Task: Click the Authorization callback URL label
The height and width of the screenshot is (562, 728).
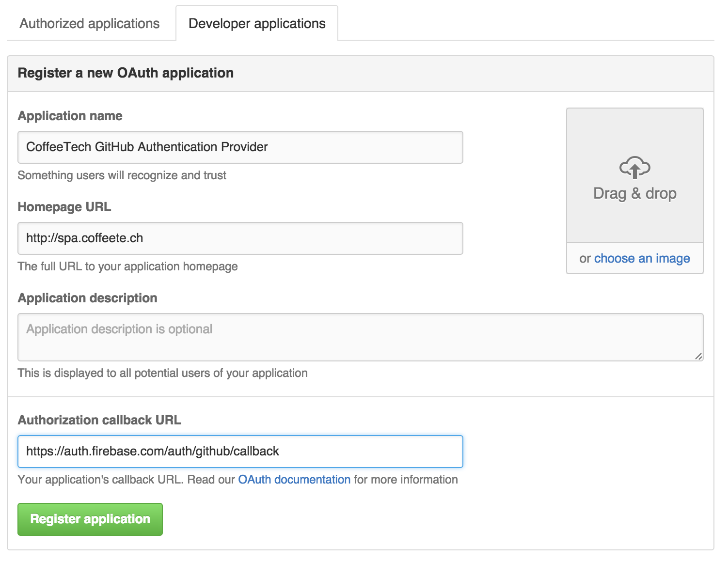Action: tap(99, 420)
